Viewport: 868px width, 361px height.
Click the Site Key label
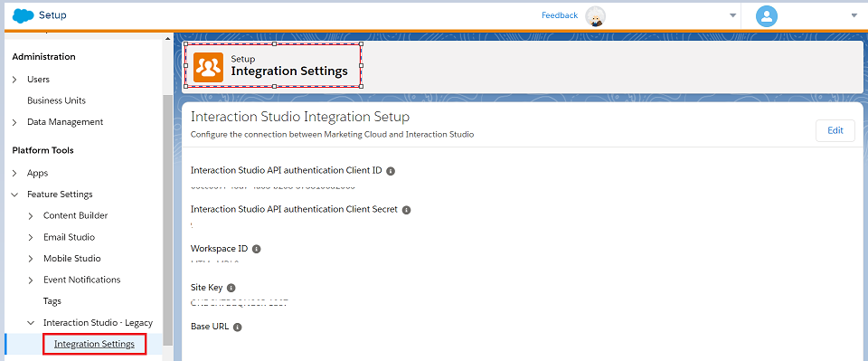coord(206,288)
